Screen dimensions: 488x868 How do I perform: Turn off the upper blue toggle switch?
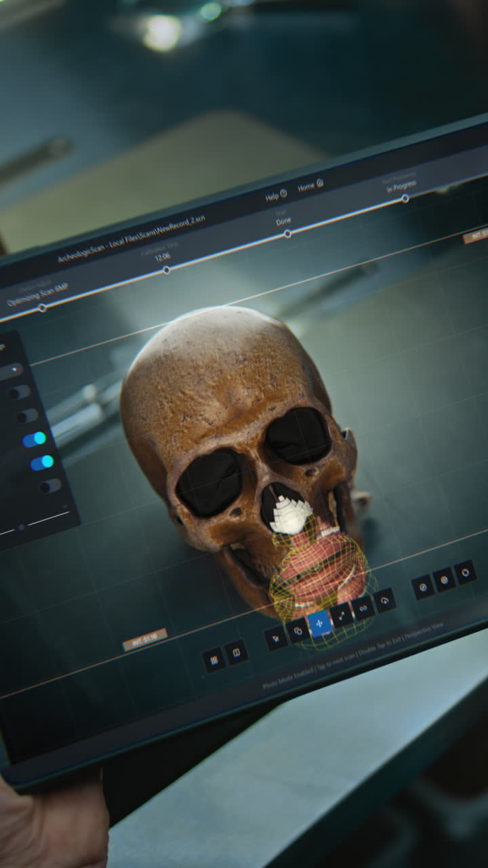click(x=35, y=439)
